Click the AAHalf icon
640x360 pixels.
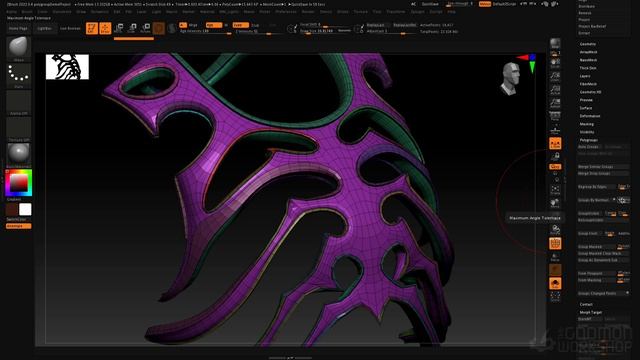click(555, 103)
